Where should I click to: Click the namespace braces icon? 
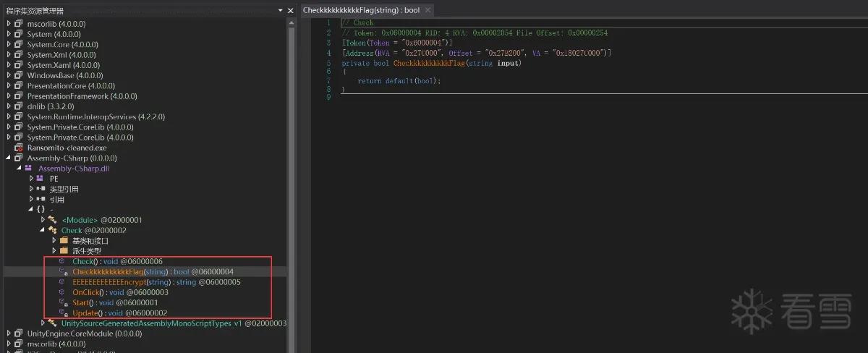(41, 210)
